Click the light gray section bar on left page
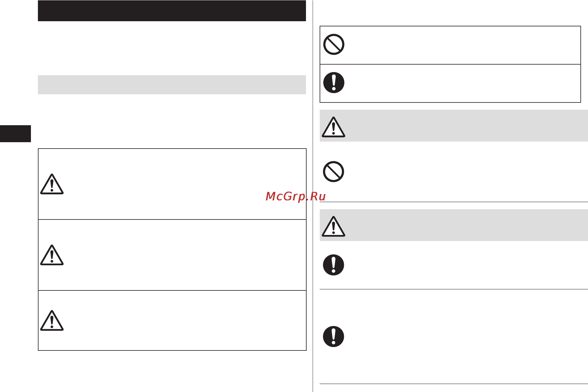Screen dimensions: 588x392 pos(172,85)
